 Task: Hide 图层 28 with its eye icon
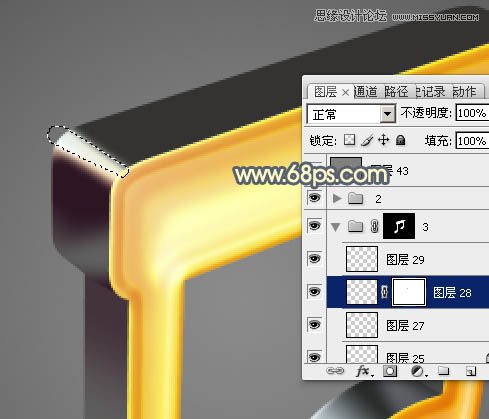[x=314, y=292]
